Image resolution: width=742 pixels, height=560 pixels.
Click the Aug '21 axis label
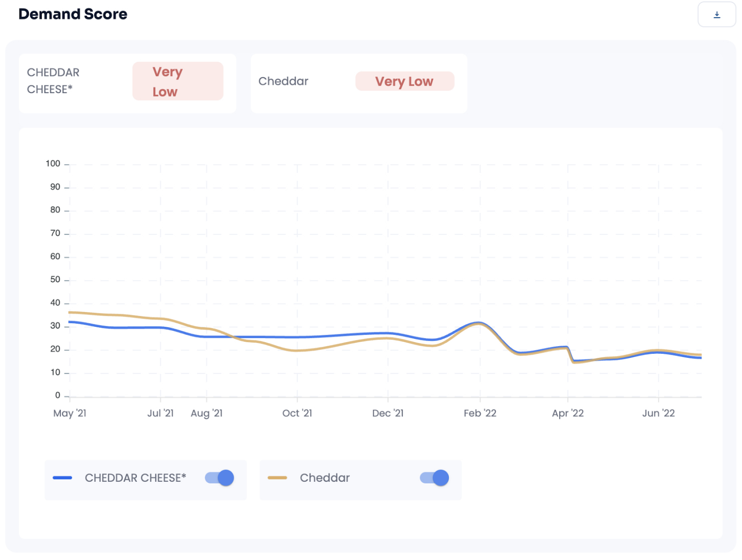click(207, 413)
